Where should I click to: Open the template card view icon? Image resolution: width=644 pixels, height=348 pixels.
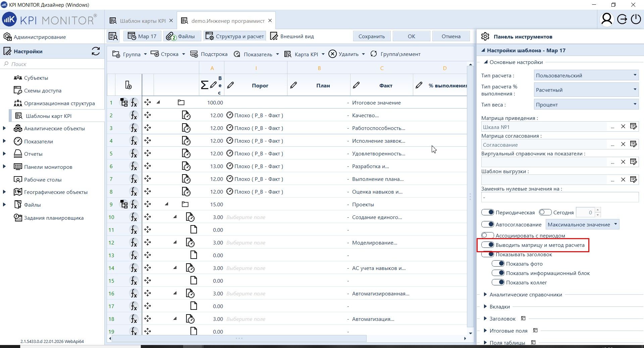[113, 36]
